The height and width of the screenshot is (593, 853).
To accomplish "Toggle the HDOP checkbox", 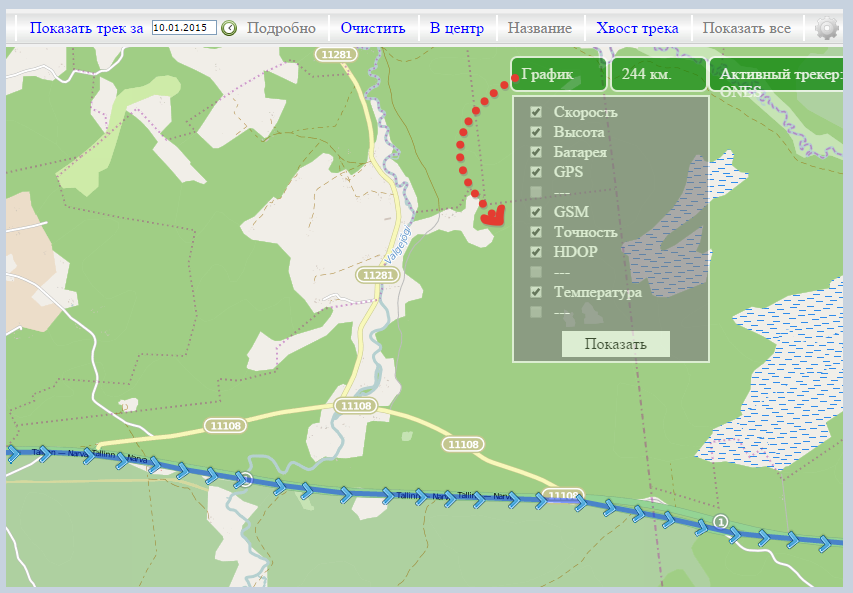I will point(536,252).
